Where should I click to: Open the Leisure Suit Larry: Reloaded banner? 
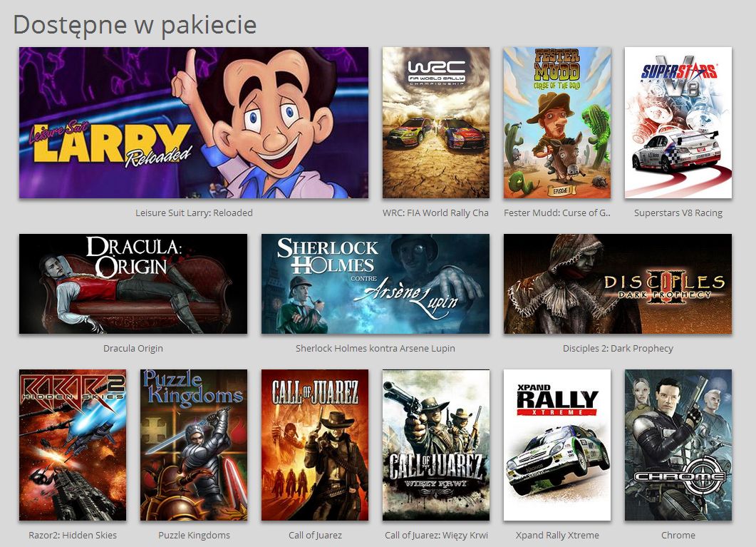[194, 123]
